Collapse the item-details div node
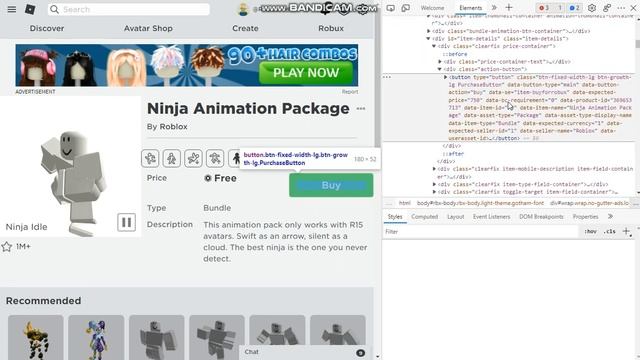This screenshot has height=360, width=640. click(429, 39)
